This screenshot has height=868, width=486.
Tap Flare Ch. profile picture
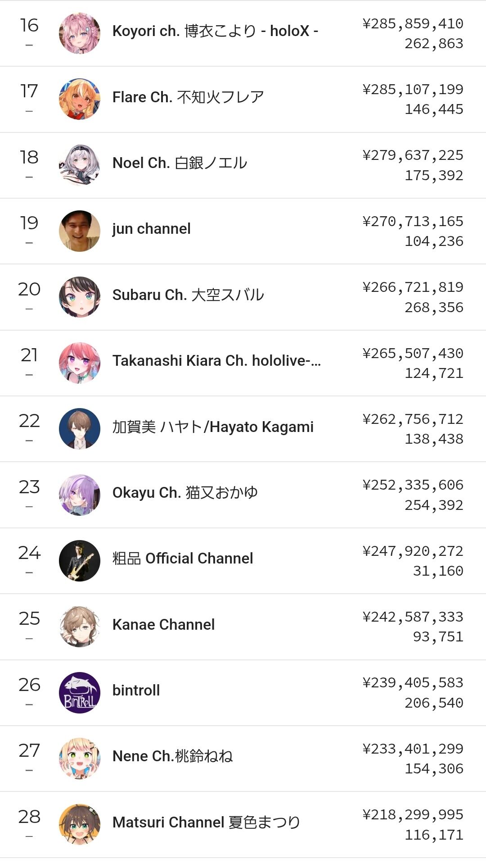click(80, 99)
